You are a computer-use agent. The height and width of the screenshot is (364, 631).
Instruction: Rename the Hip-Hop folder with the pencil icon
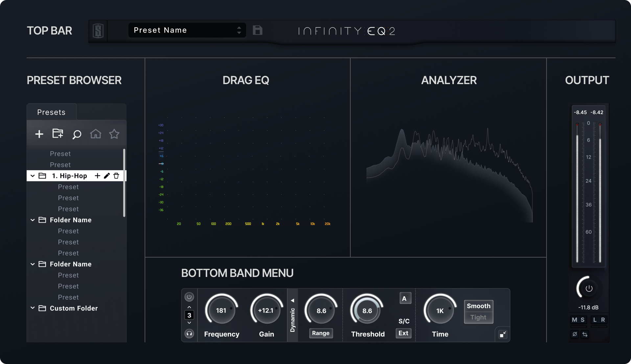(107, 176)
